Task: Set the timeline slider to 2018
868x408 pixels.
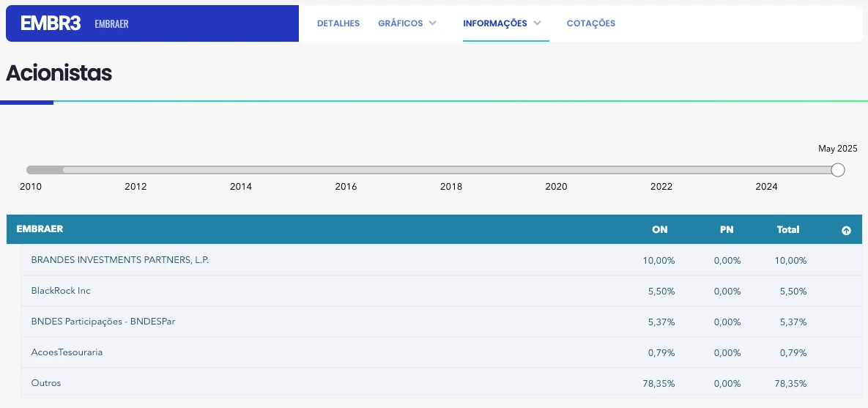Action: click(x=451, y=187)
